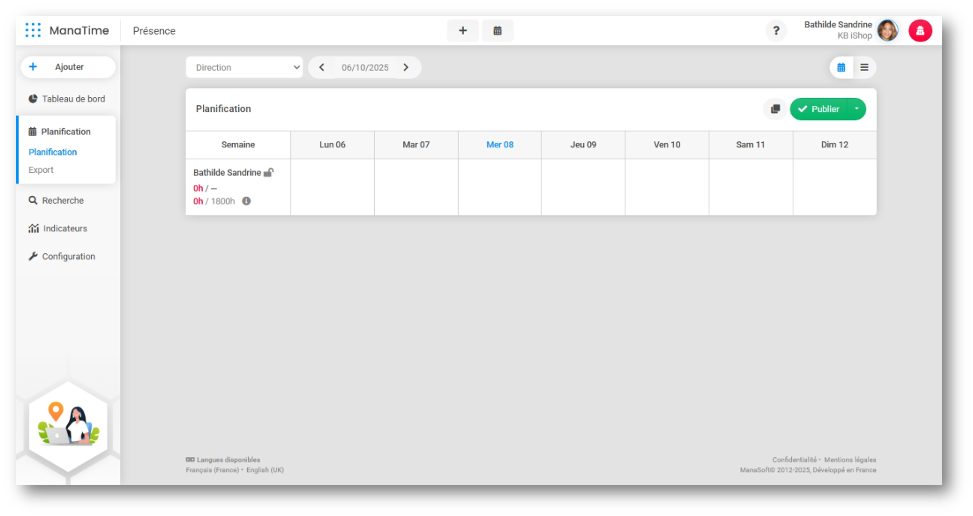
Task: Switch to calendar view icon
Action: pos(841,68)
